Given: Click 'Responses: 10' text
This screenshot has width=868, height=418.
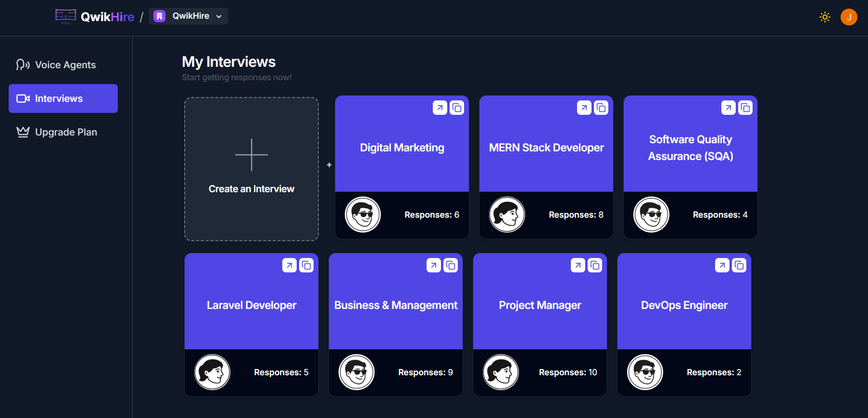Looking at the screenshot, I should click(x=568, y=372).
